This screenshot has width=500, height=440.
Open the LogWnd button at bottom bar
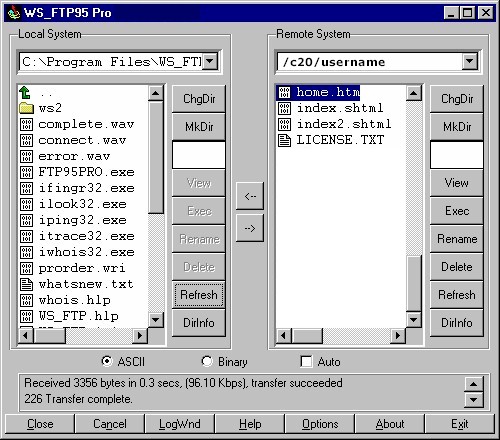point(180,424)
